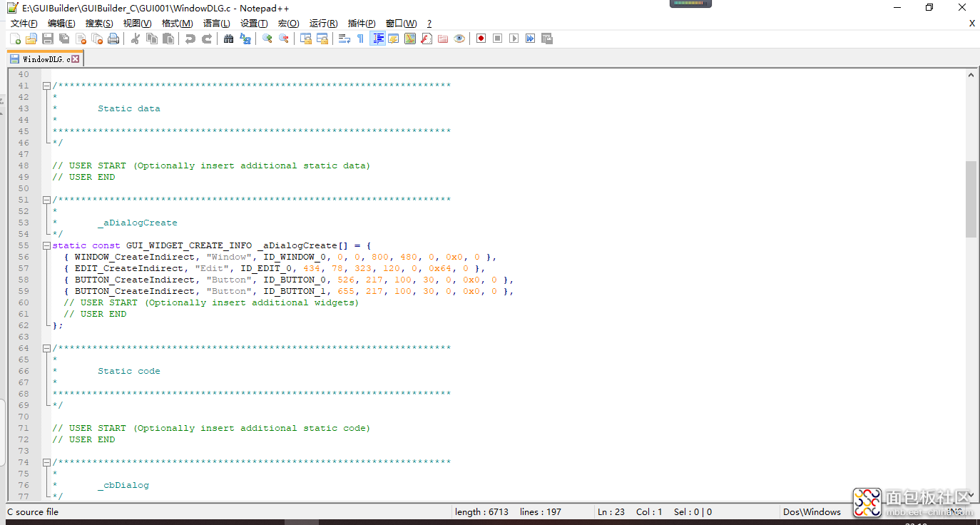Viewport: 980px width, 525px height.
Task: Open Find with the binoculars icon
Action: (x=228, y=39)
